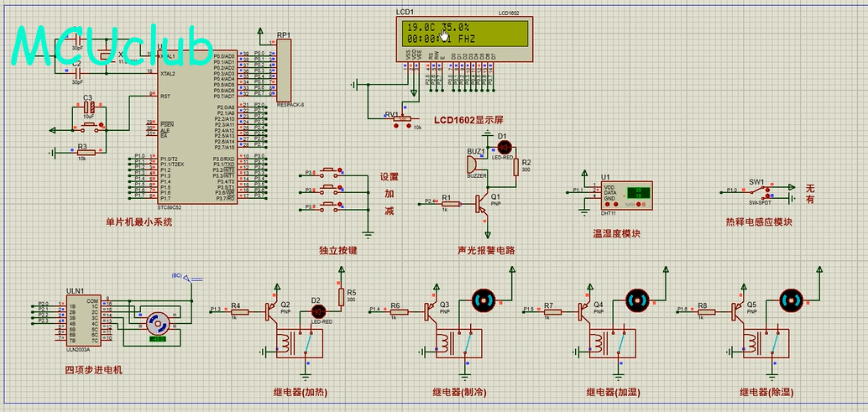The height and width of the screenshot is (412, 868).
Task: Select the heating relay coil 继电器(加热)
Action: pyautogui.click(x=288, y=342)
